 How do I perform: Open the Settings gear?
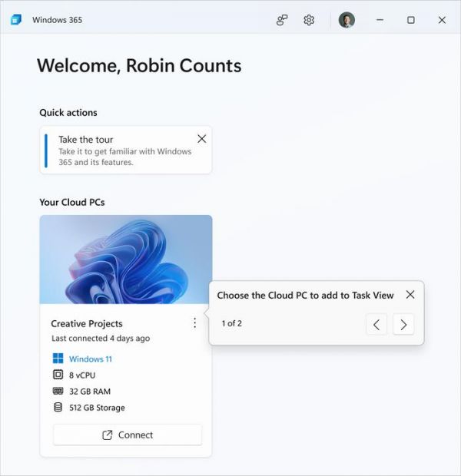pyautogui.click(x=309, y=20)
